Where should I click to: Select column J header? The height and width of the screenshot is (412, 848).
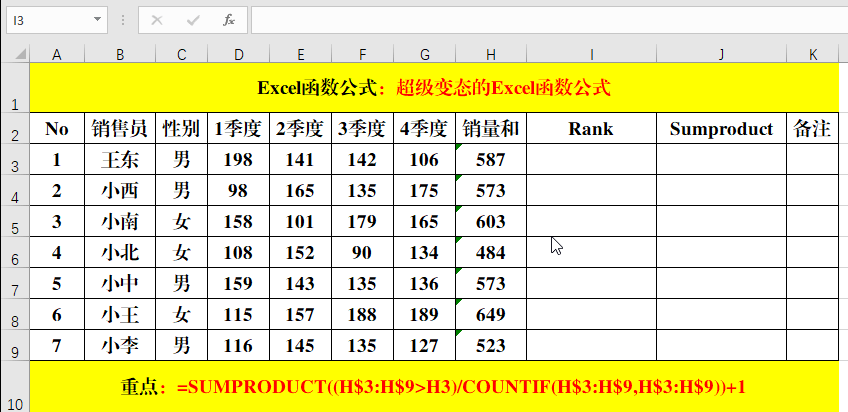pos(721,54)
